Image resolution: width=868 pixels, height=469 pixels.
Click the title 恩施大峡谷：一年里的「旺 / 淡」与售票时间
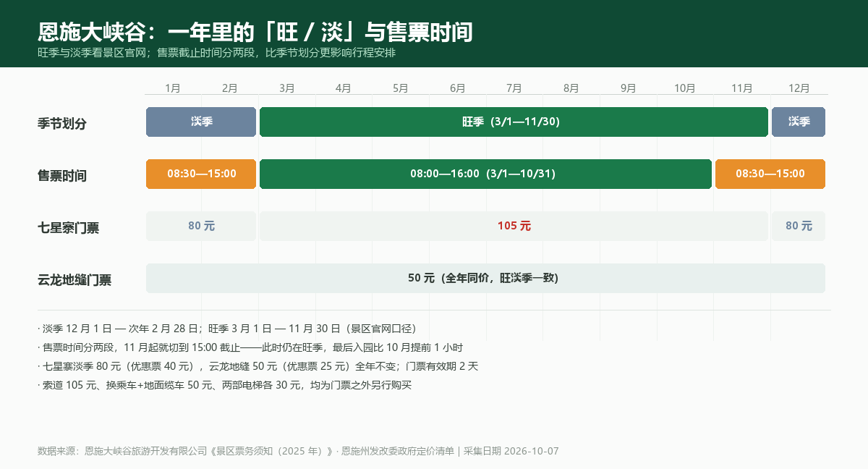pos(255,32)
